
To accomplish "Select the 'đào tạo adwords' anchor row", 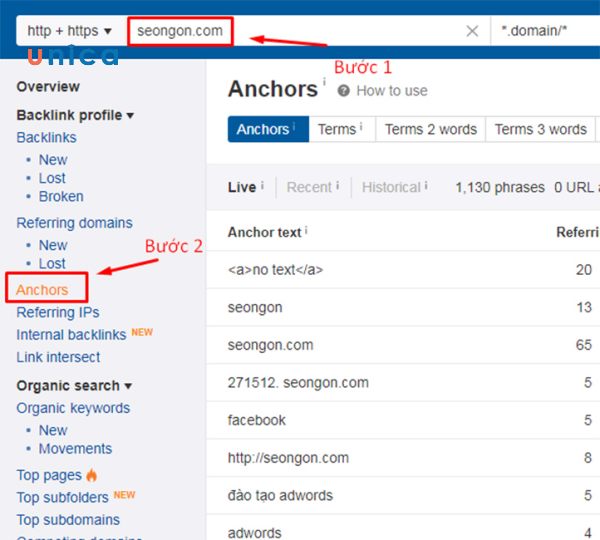I will [403, 495].
